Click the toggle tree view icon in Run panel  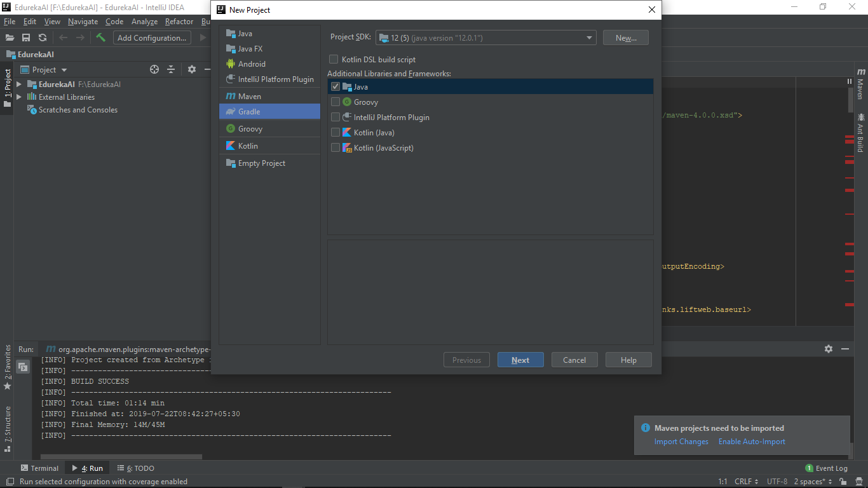[x=23, y=367]
